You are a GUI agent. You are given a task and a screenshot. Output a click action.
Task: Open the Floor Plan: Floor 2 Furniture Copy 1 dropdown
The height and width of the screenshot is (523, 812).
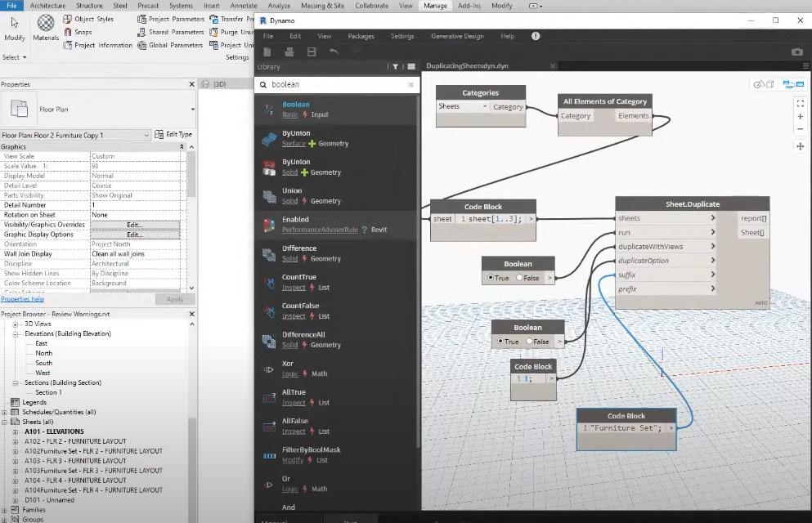(75, 135)
